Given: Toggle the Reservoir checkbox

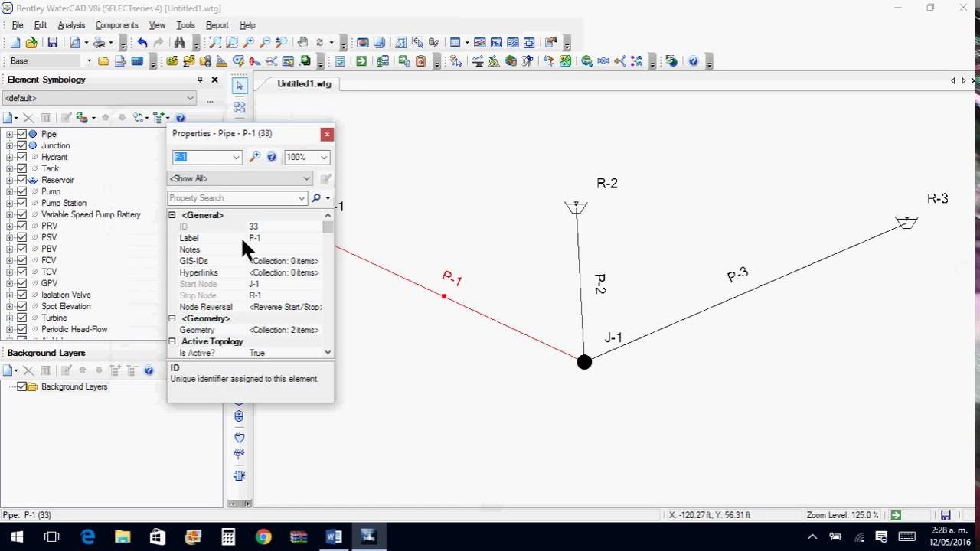Looking at the screenshot, I should coord(21,180).
